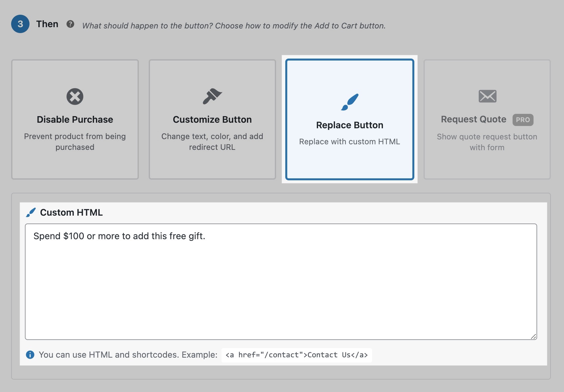This screenshot has height=392, width=564.
Task: Click the PRO badge on Request Quote
Action: click(523, 120)
